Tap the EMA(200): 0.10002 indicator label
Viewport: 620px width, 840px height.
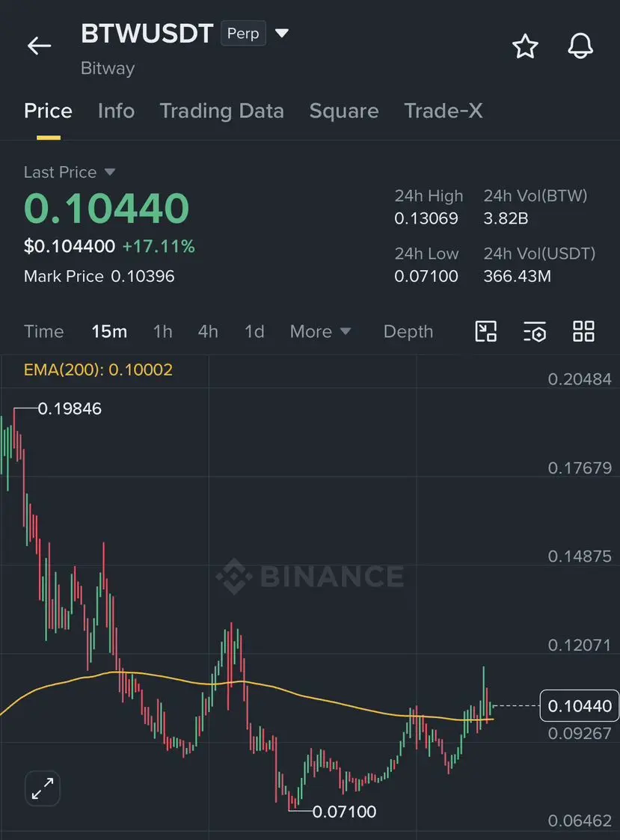pos(99,370)
